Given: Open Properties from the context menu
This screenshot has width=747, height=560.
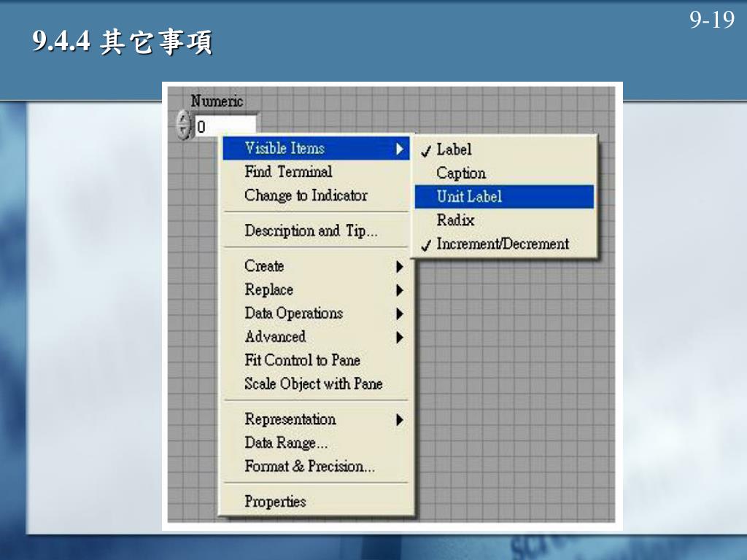Looking at the screenshot, I should point(316,502).
